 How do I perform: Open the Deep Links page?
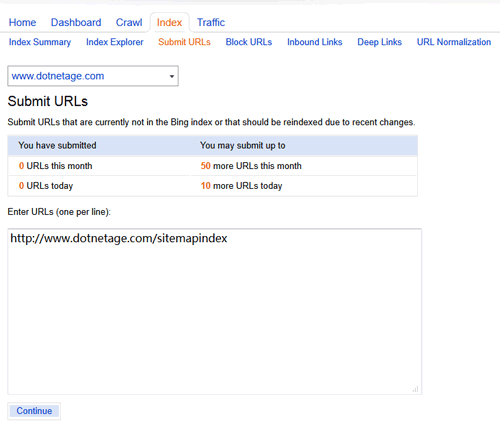(380, 42)
